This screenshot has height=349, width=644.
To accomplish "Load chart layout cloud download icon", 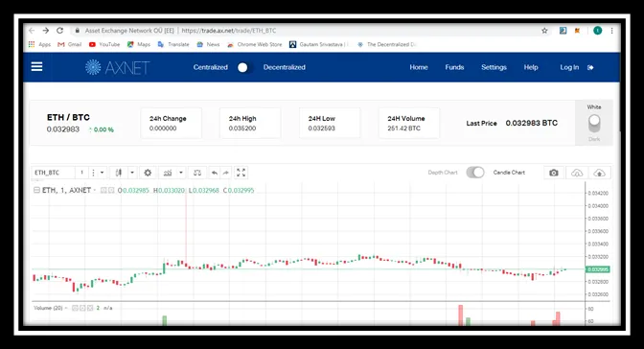I will coord(577,173).
